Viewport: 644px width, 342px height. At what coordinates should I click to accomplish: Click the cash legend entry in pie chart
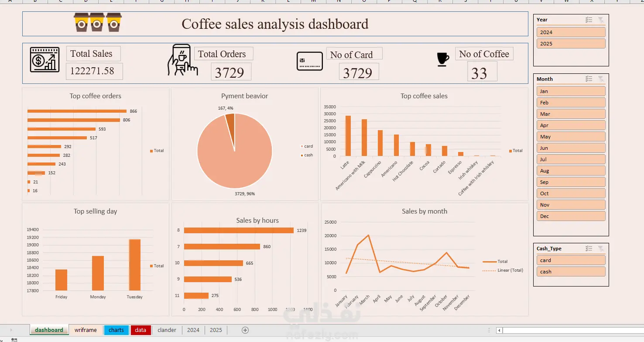tap(306, 155)
